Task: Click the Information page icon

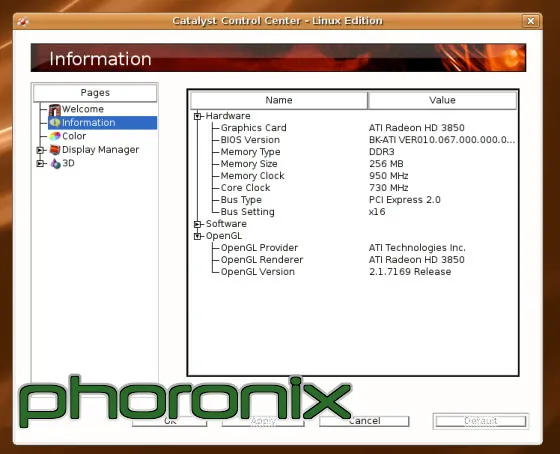Action: point(55,123)
